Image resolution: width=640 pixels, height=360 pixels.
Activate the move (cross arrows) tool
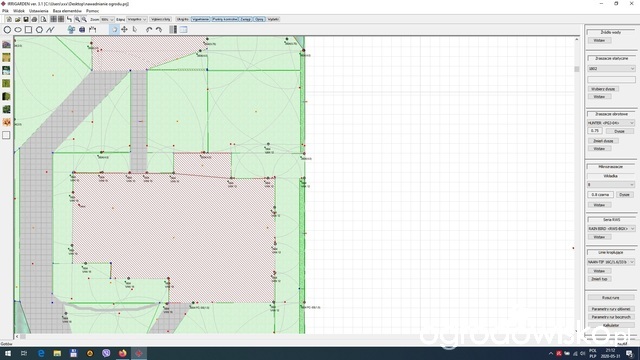click(x=124, y=29)
